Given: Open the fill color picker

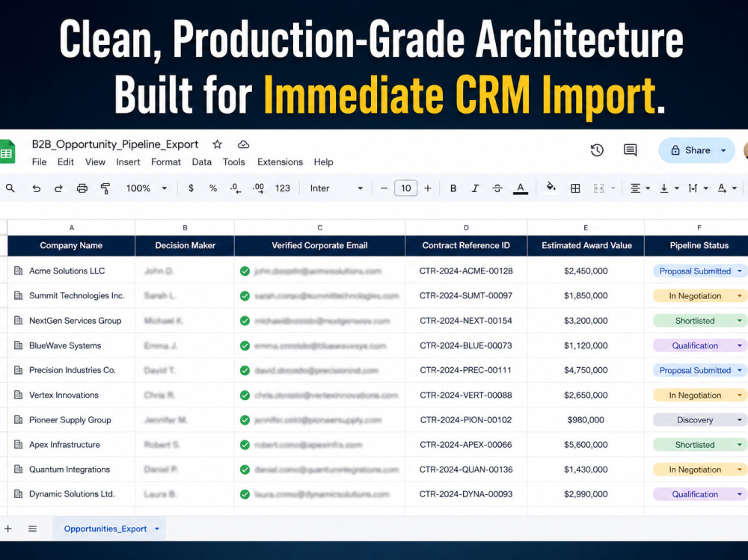Looking at the screenshot, I should (x=551, y=188).
